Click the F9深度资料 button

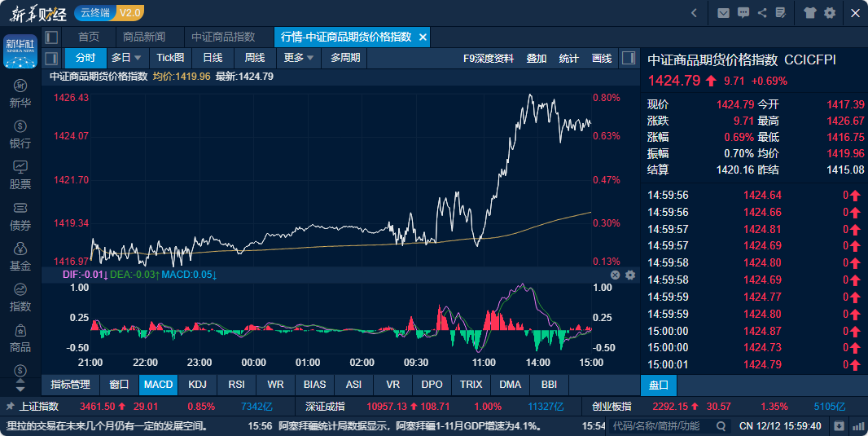coord(488,58)
